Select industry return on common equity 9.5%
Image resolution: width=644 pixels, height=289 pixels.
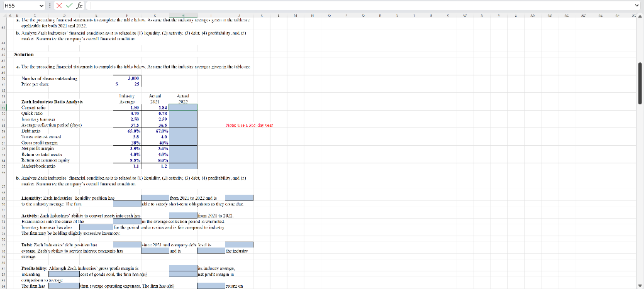coord(128,160)
